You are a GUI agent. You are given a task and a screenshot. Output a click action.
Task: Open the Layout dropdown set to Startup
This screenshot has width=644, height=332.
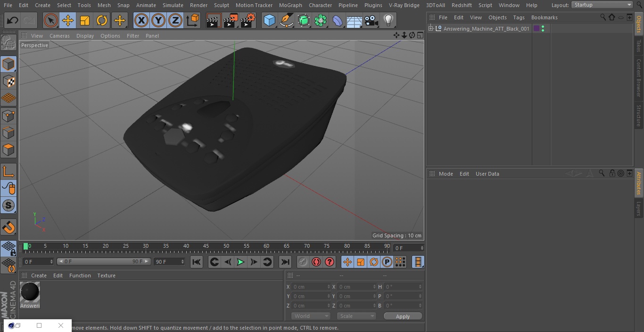(x=602, y=5)
